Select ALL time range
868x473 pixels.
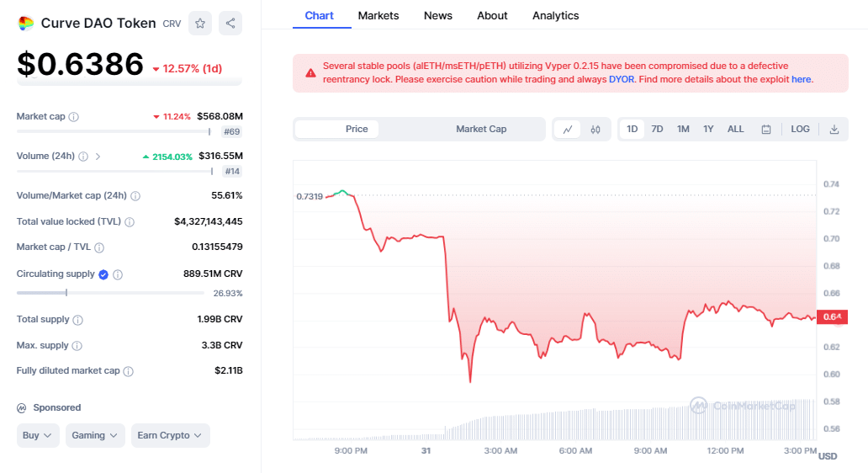(x=736, y=129)
